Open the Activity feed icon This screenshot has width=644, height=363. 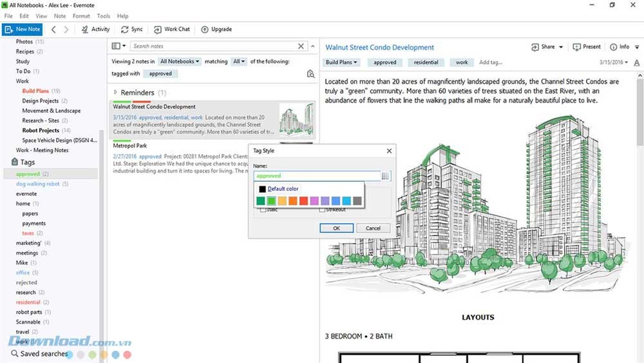coord(85,29)
